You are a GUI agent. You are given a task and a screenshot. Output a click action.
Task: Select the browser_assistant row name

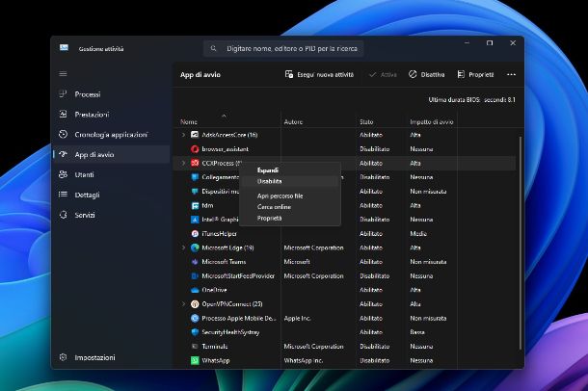coord(225,149)
